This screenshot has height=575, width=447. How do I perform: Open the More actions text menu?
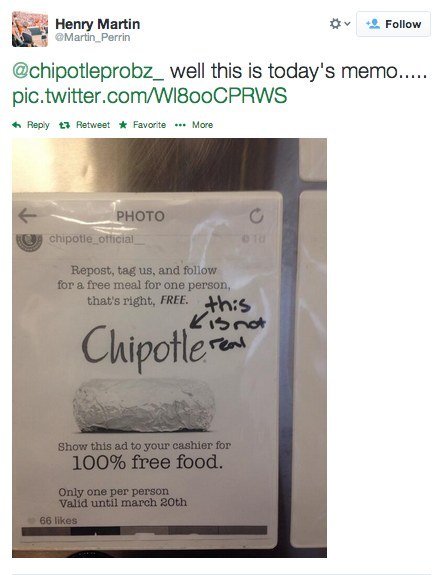point(202,125)
